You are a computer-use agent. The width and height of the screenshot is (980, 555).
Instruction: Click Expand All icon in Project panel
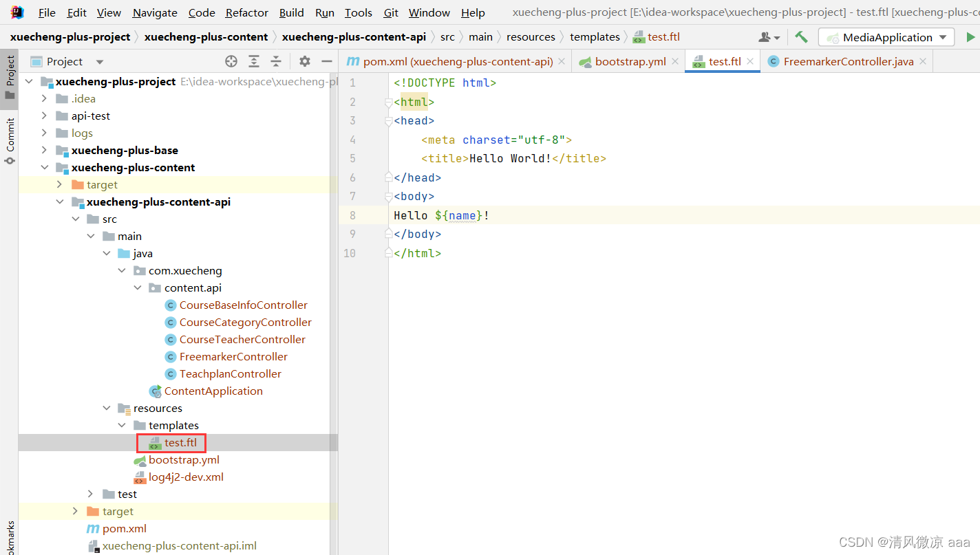[254, 61]
